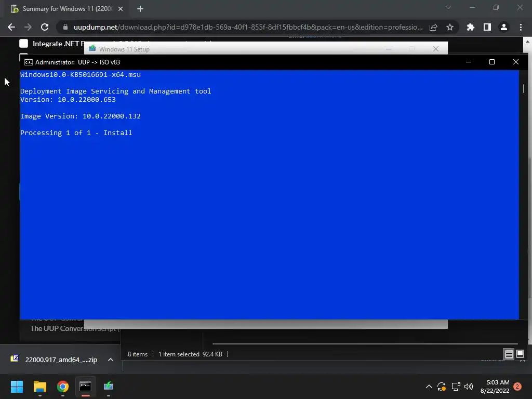Open Windows Setup app from taskbar

coord(109,386)
